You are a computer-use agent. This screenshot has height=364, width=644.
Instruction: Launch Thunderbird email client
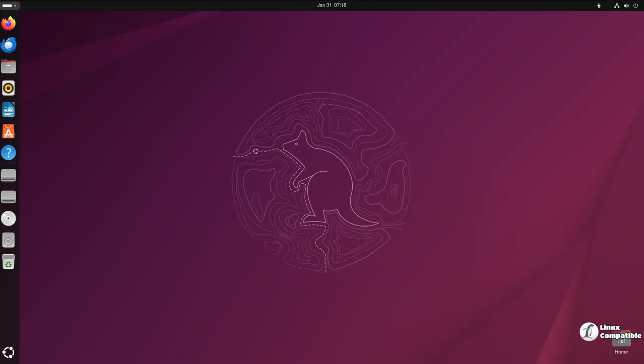tap(9, 45)
